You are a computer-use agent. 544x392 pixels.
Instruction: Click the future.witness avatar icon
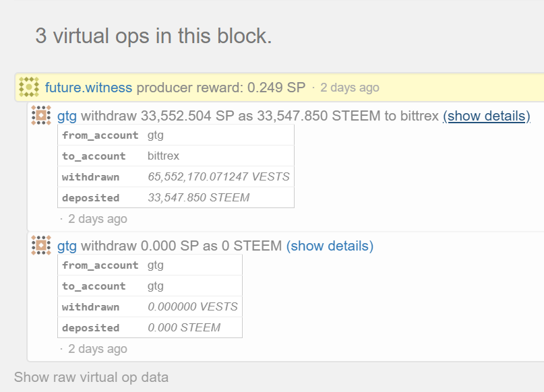(x=29, y=87)
